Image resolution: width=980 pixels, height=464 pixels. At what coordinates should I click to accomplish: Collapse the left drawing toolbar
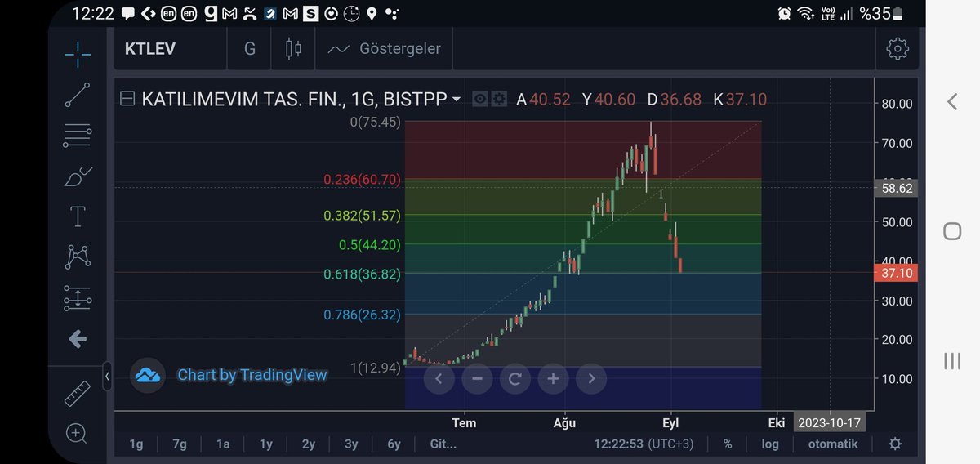pos(108,378)
